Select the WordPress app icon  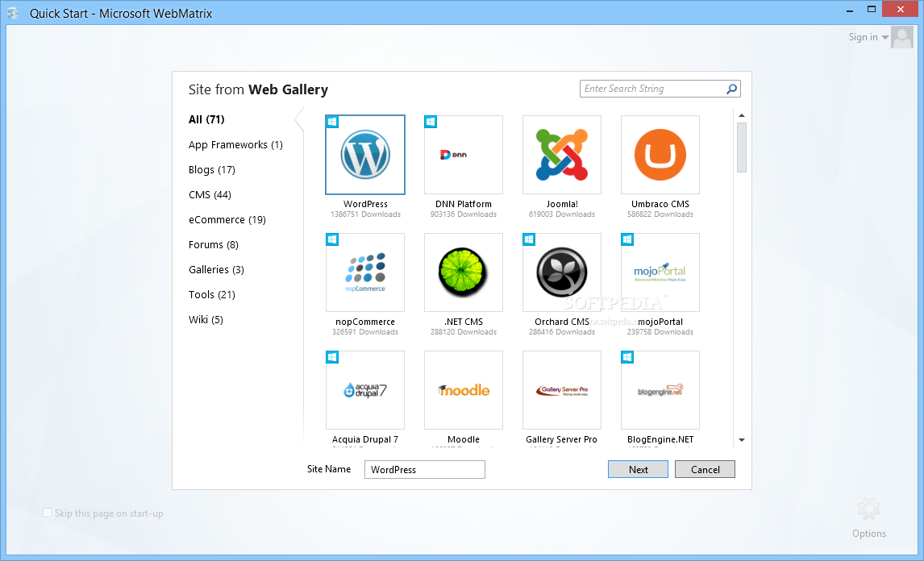[365, 155]
